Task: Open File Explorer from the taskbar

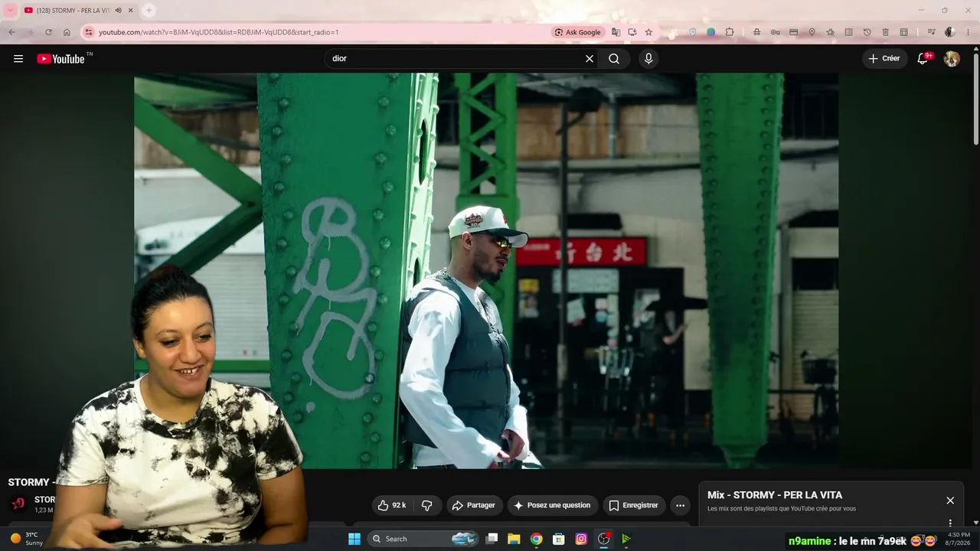Action: pyautogui.click(x=514, y=539)
